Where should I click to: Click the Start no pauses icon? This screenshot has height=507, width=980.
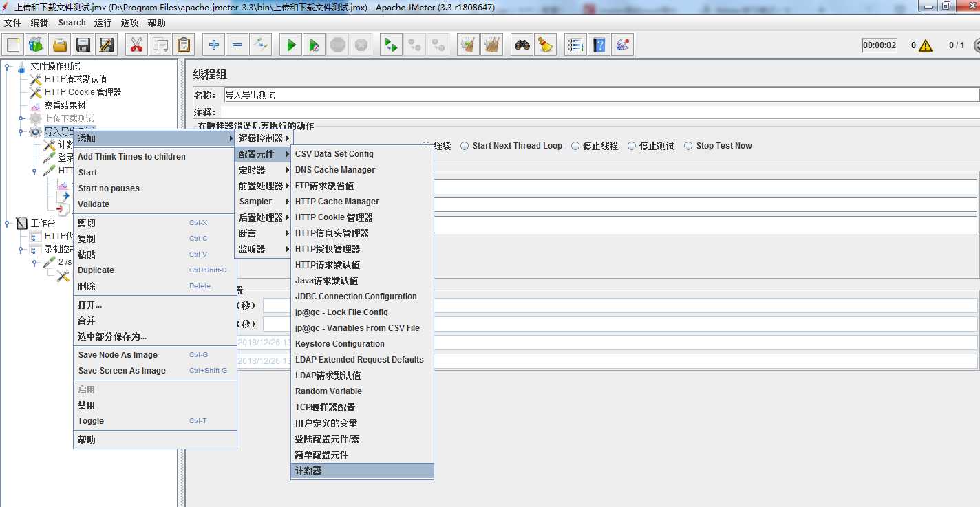pos(315,45)
